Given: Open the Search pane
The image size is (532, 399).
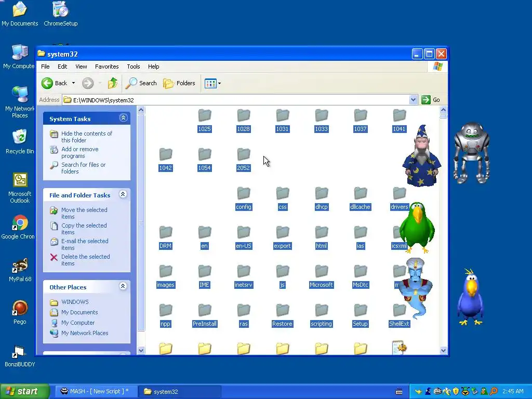Looking at the screenshot, I should click(141, 83).
